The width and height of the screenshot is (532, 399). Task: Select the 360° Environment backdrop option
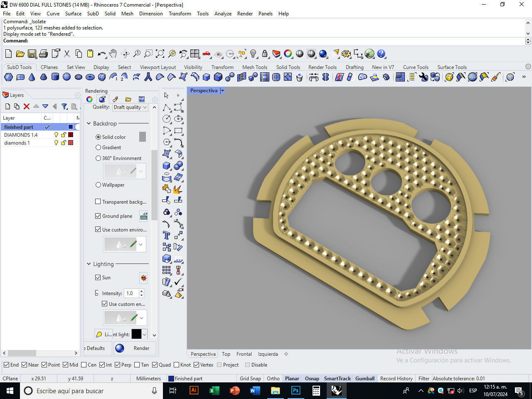[98, 158]
